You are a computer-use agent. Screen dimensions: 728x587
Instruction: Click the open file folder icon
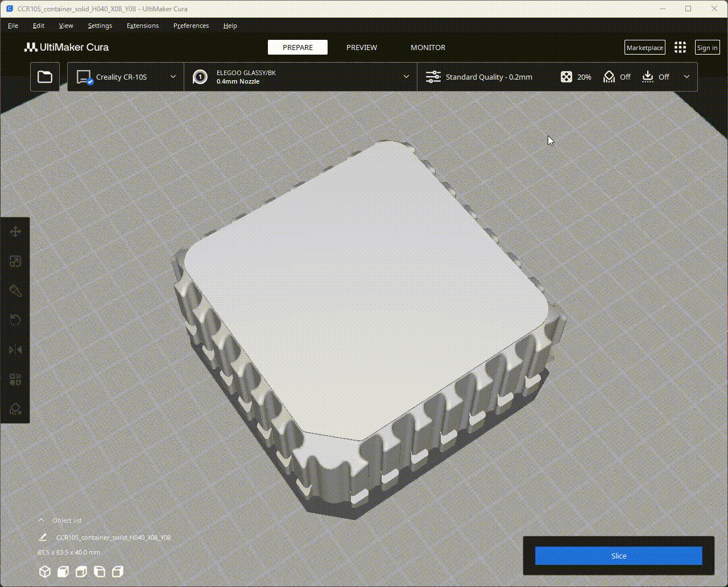[x=45, y=77]
